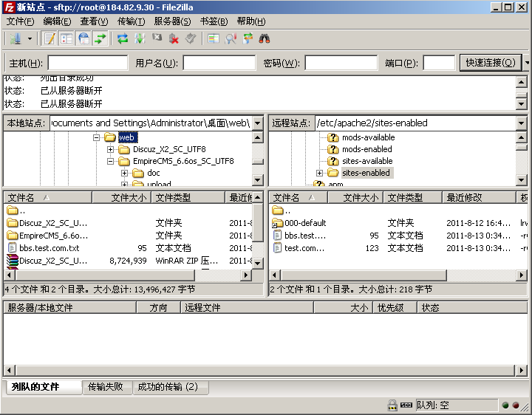Select the bbs.test.com.txt local file

tap(50, 248)
